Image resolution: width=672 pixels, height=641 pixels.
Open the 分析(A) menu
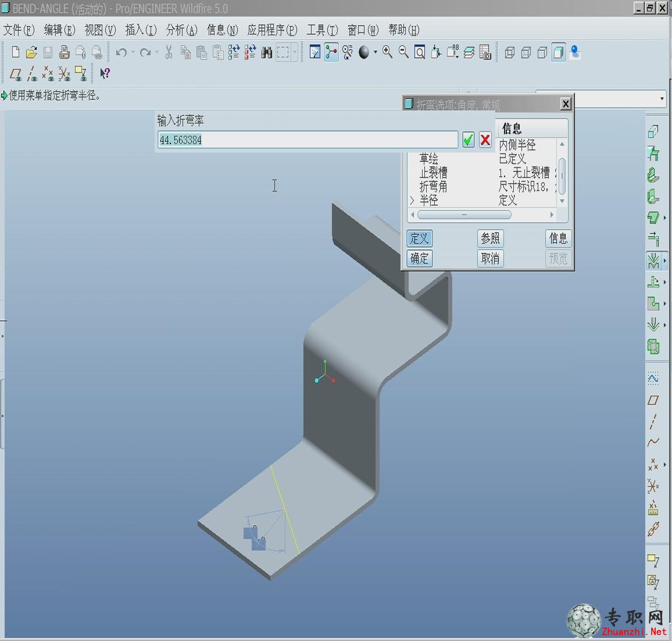pos(182,30)
